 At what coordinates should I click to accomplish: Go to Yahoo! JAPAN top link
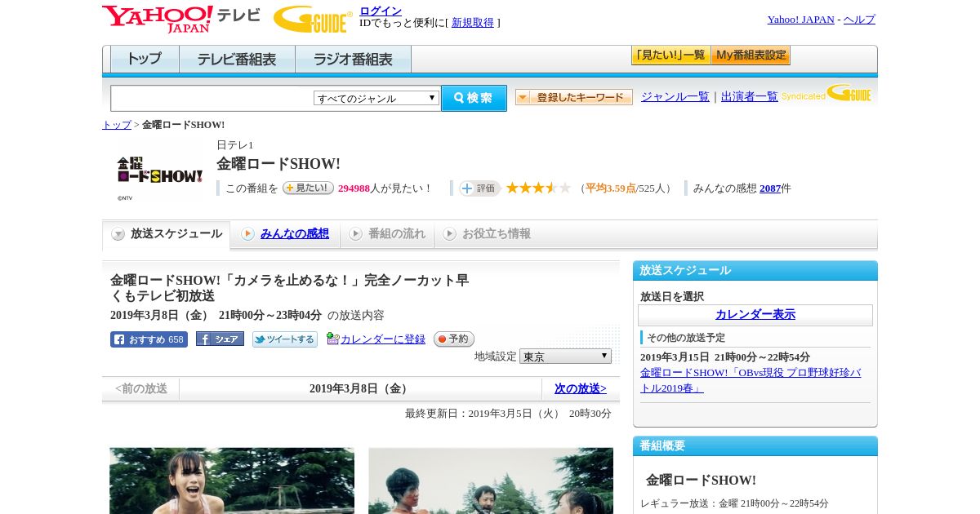pyautogui.click(x=800, y=20)
